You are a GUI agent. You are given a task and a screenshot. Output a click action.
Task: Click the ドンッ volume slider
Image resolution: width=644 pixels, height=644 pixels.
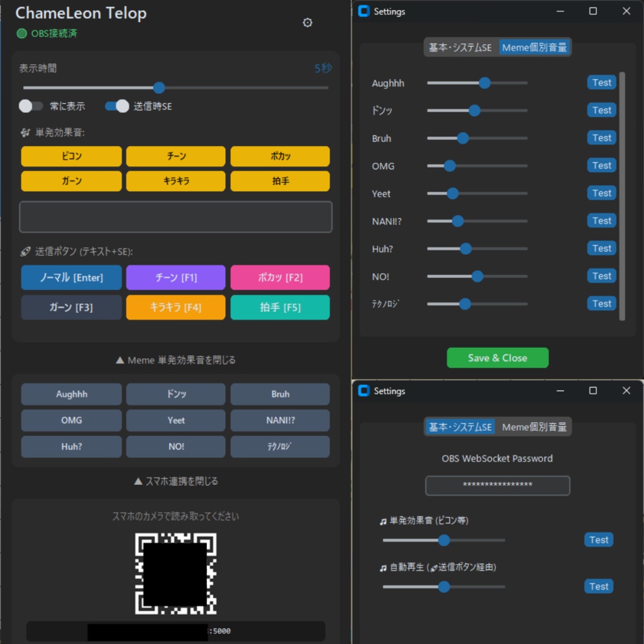pos(477,111)
